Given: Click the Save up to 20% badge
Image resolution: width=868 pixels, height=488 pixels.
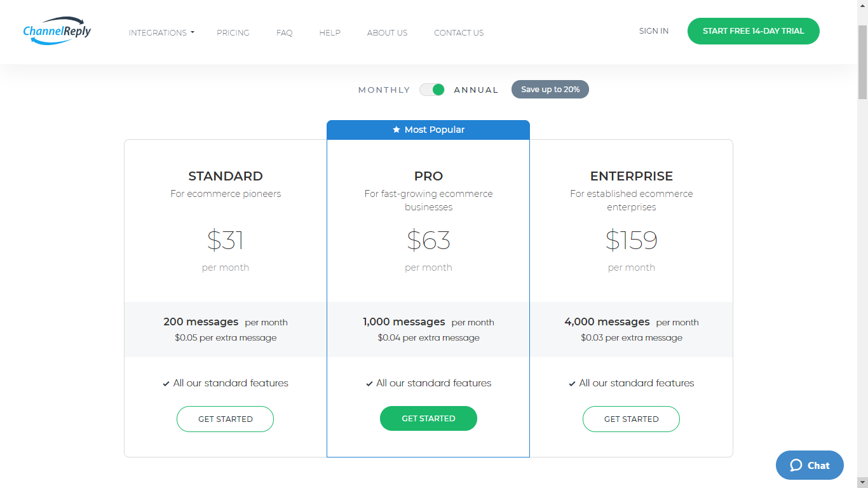Looking at the screenshot, I should [550, 90].
